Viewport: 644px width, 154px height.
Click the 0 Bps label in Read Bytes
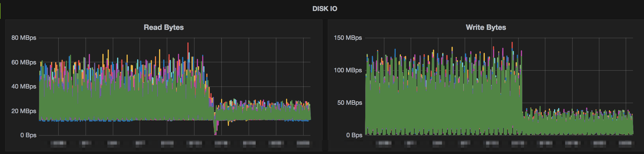click(x=28, y=135)
